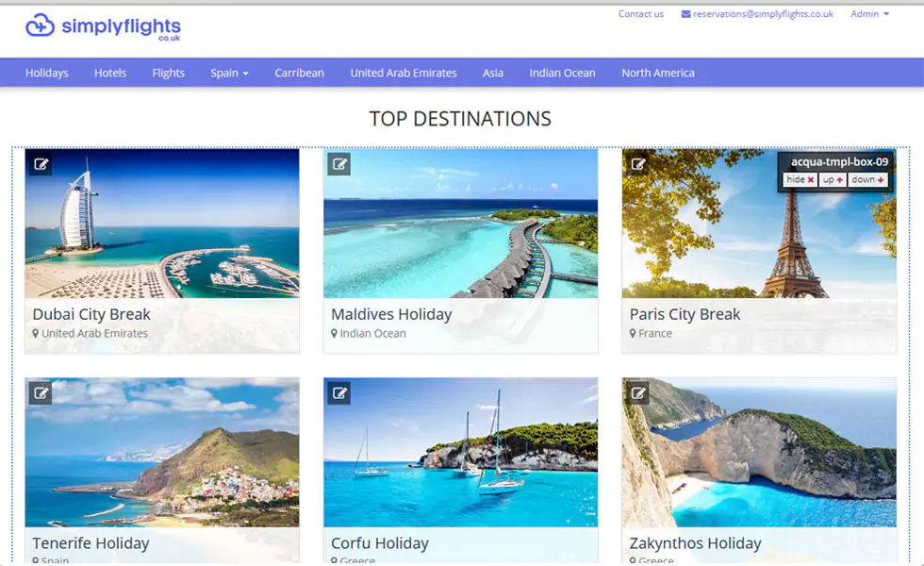This screenshot has height=566, width=924.
Task: Click the Contact us link
Action: [x=641, y=14]
